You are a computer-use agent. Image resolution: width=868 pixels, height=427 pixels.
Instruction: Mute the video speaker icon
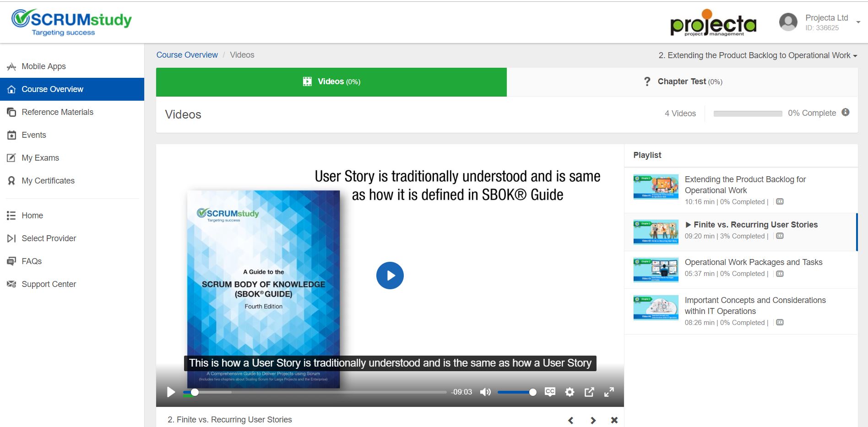click(485, 392)
